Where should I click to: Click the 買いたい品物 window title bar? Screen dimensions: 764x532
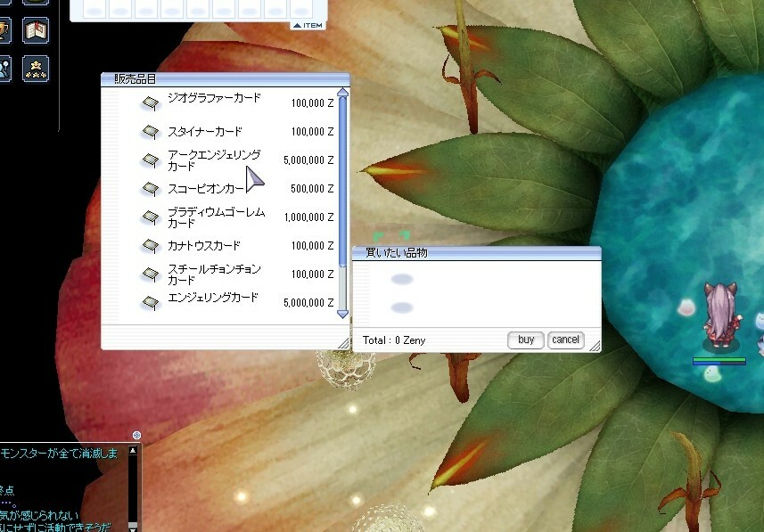pyautogui.click(x=476, y=253)
